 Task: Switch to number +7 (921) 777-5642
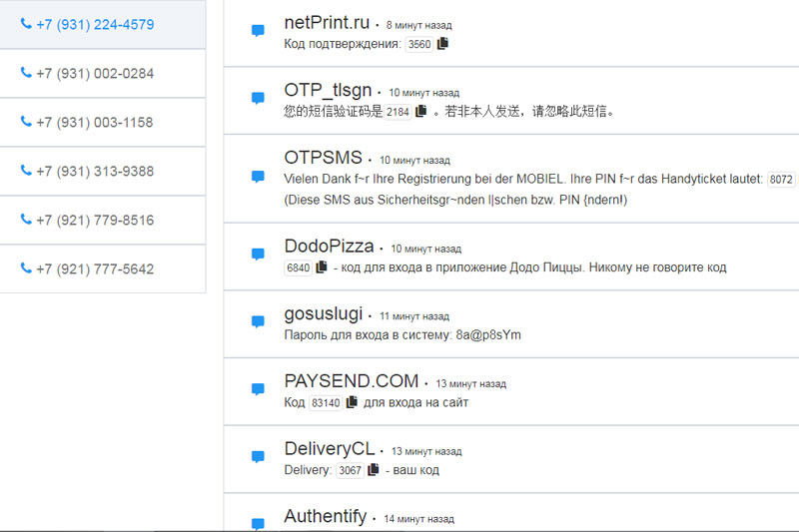(x=103, y=268)
